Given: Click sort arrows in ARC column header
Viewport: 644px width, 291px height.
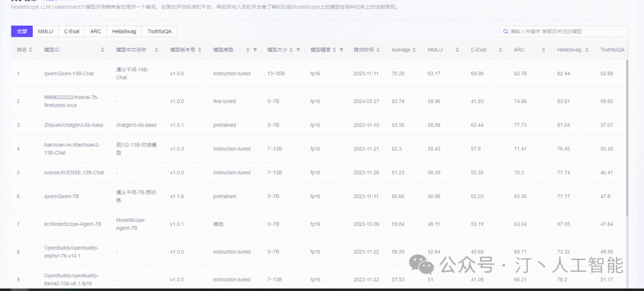Looking at the screenshot, I should tap(543, 49).
